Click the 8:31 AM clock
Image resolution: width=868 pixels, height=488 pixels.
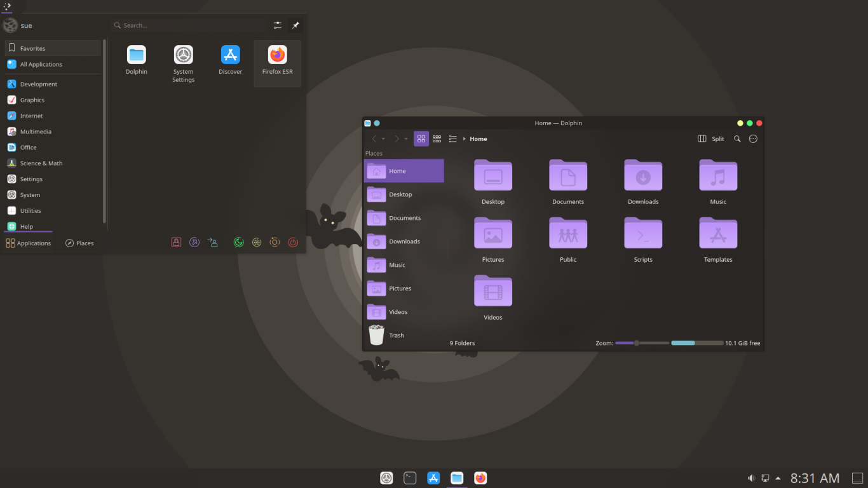click(815, 478)
